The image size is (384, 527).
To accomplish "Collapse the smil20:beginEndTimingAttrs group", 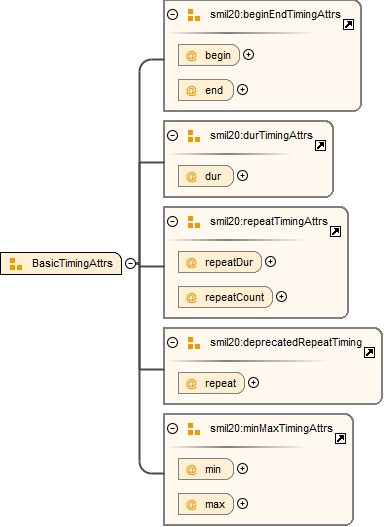I will [x=172, y=14].
